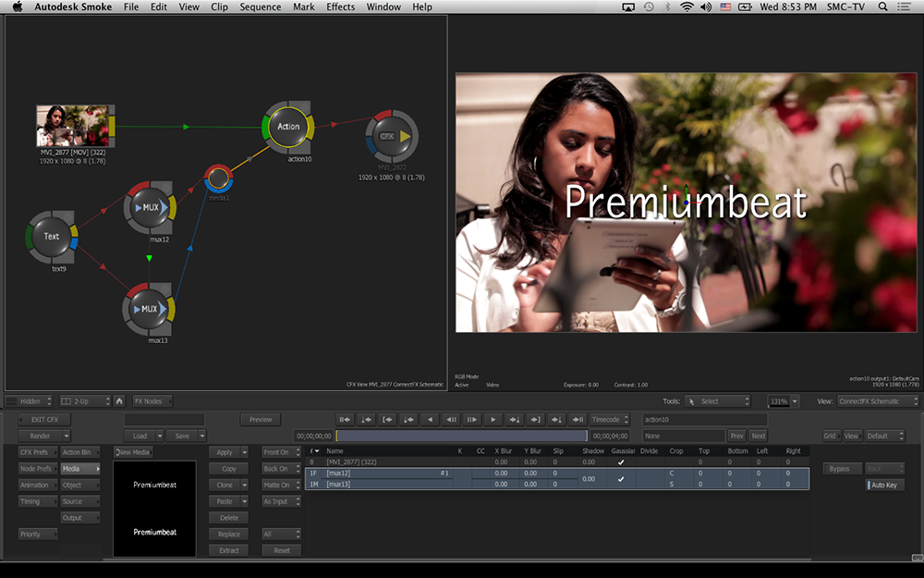Viewport: 924px width, 578px height.
Task: Click the CFX output node
Action: click(x=391, y=136)
